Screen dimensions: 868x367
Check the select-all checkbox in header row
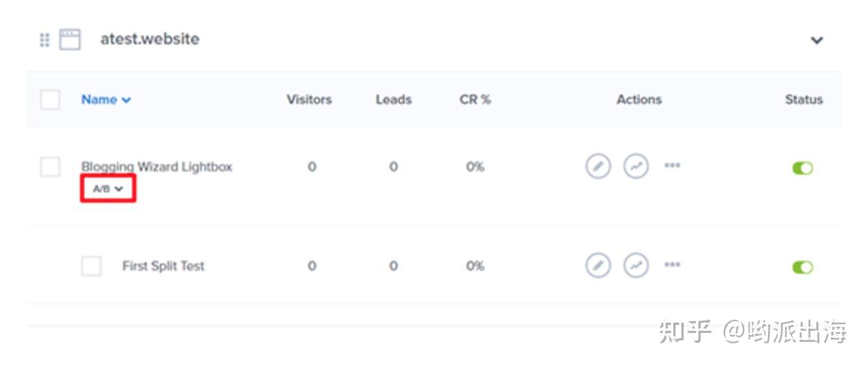(x=50, y=100)
